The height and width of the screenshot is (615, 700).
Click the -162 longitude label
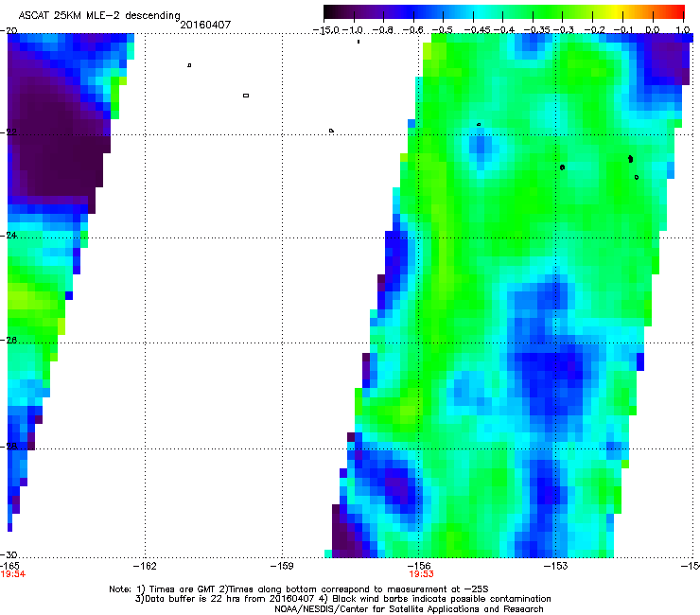pos(145,567)
